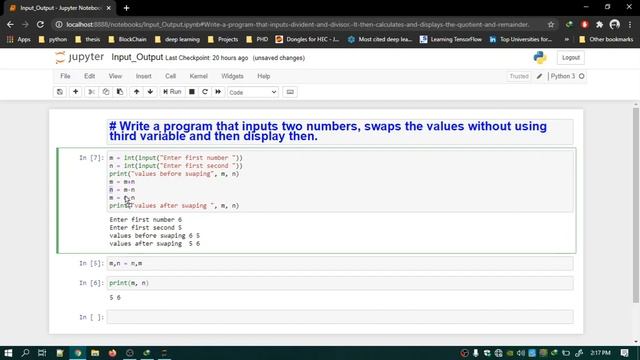Click output line 'values after swaping 5 6'
The image size is (640, 360).
point(155,244)
